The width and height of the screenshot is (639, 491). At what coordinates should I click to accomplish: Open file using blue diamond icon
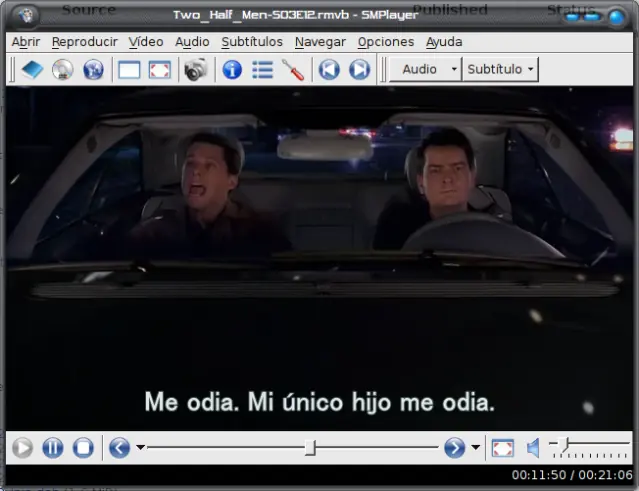[32, 70]
